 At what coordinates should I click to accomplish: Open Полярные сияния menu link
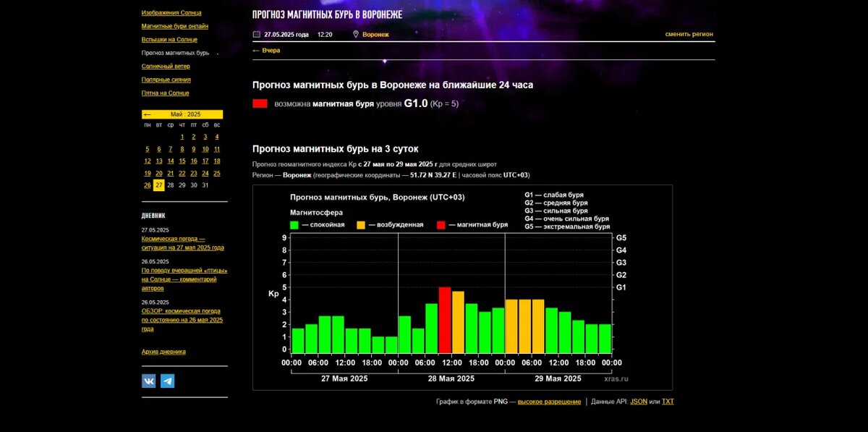tap(166, 80)
